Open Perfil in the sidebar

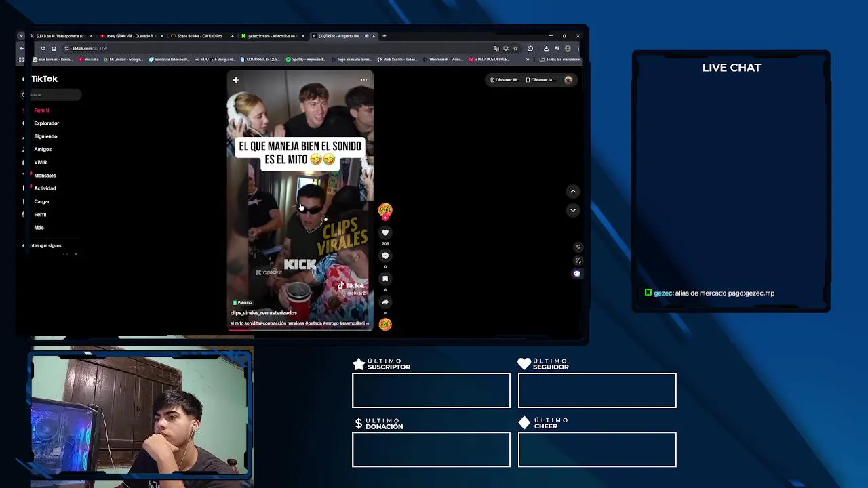[x=40, y=214]
